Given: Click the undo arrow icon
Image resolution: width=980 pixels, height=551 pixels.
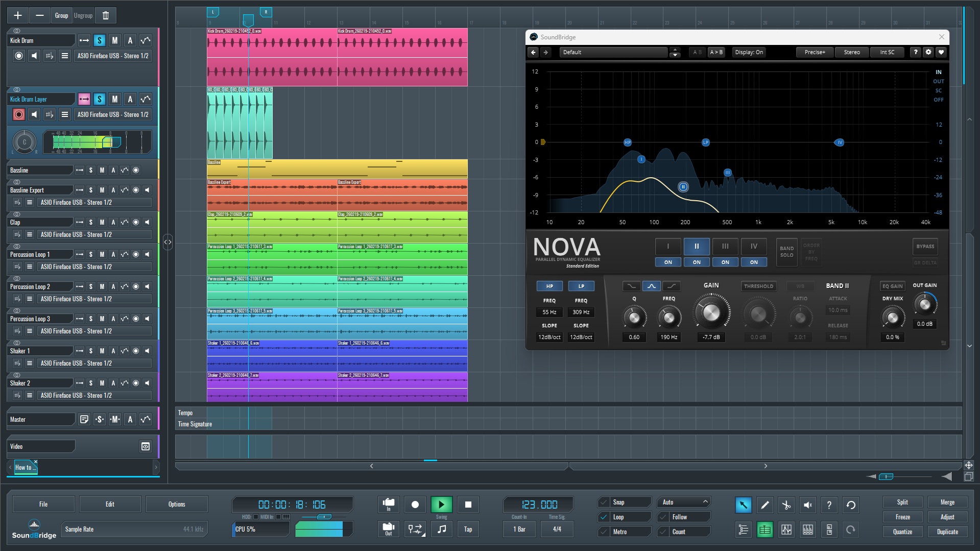Looking at the screenshot, I should coord(851,505).
